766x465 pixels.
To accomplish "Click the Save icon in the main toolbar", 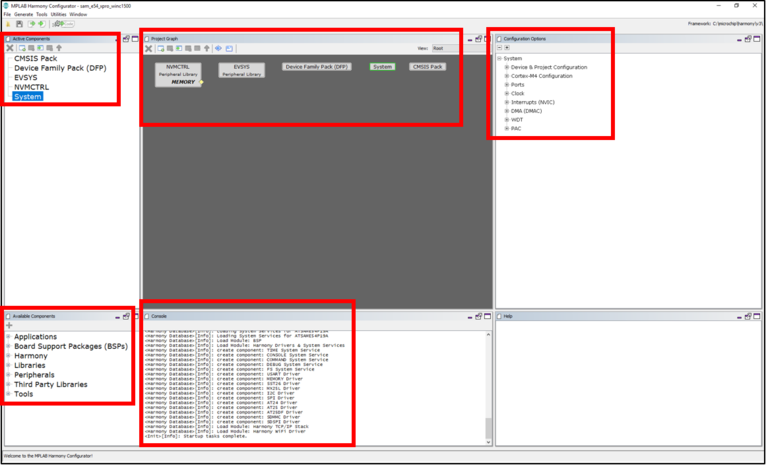I will point(18,23).
